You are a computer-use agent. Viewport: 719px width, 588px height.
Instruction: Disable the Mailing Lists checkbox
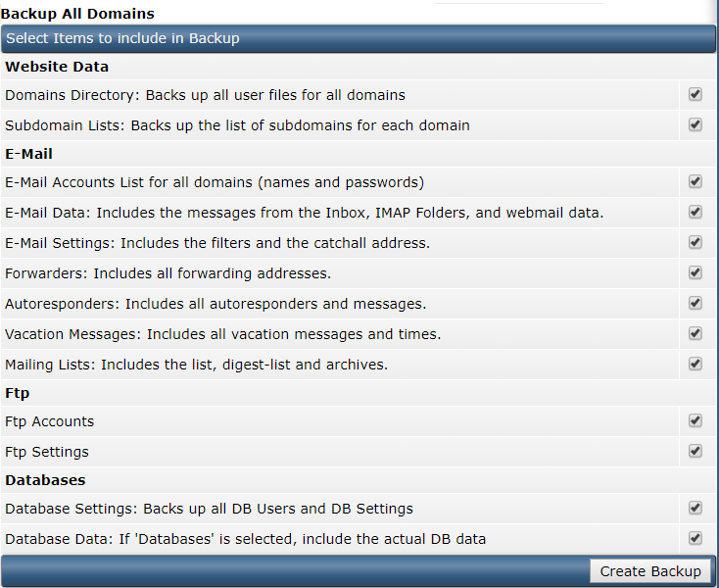click(695, 365)
